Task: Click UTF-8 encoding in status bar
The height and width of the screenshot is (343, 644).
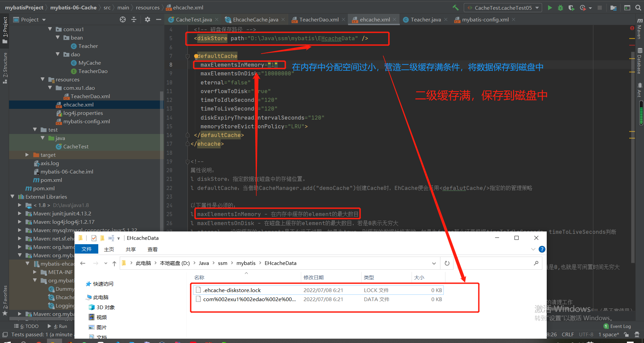Action: coord(586,334)
